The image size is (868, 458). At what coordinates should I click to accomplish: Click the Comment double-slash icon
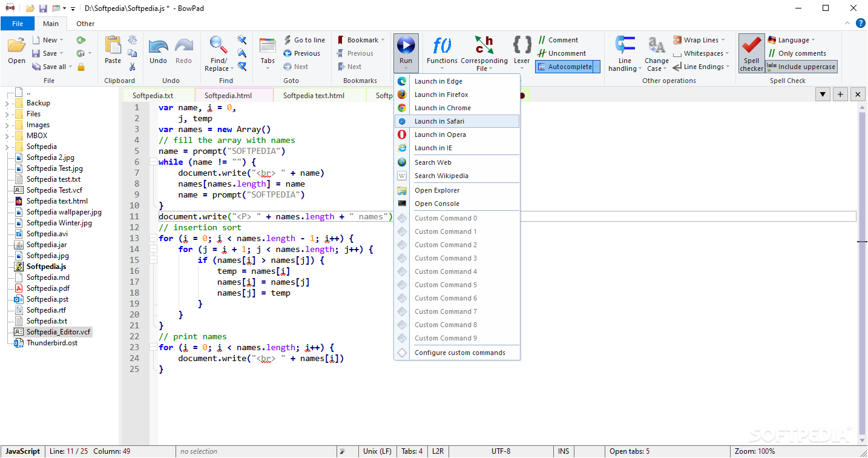point(542,40)
